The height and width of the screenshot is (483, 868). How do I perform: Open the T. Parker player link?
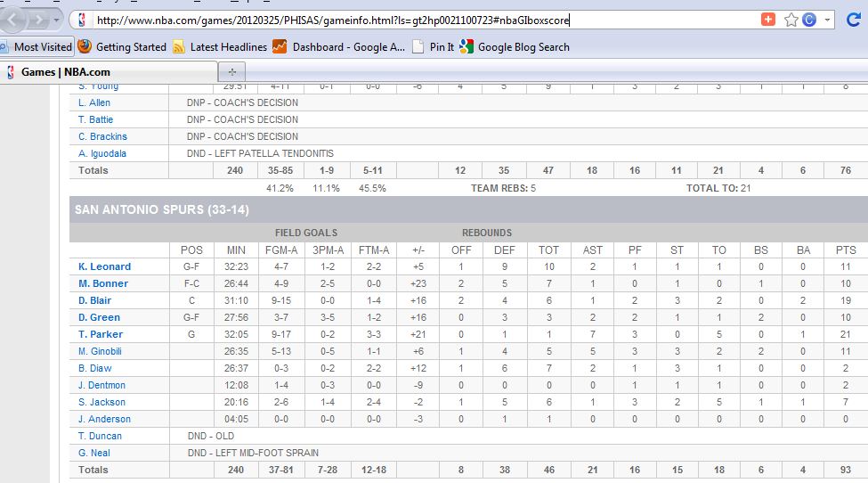pos(101,334)
